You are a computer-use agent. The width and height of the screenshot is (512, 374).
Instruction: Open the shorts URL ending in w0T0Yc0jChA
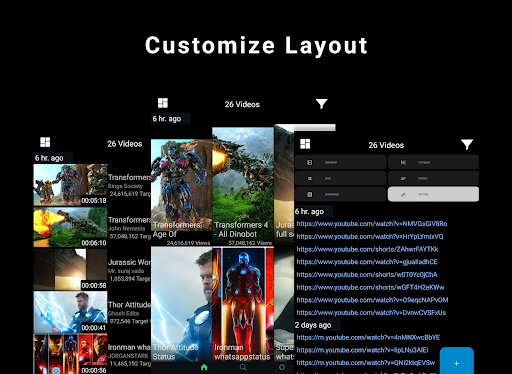pyautogui.click(x=367, y=274)
